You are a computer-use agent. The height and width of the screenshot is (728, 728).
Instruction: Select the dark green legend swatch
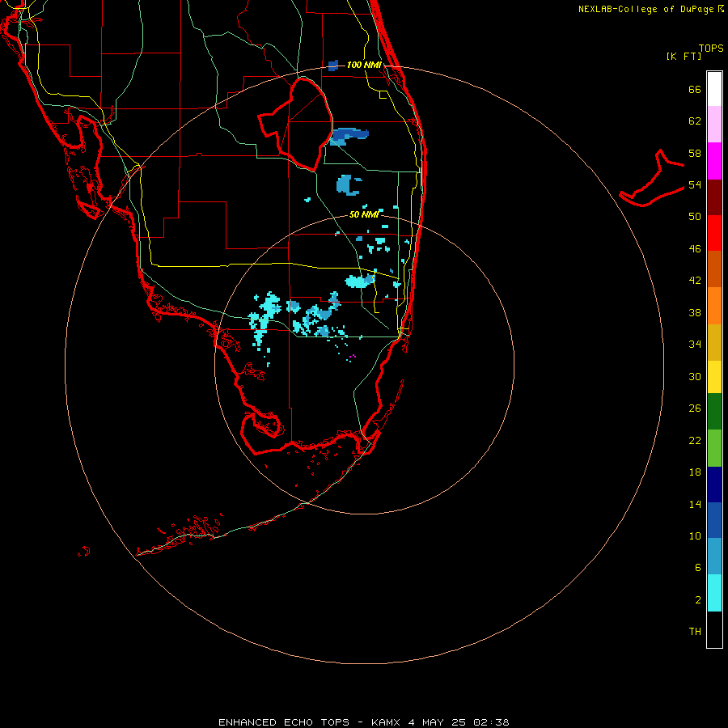click(x=714, y=412)
